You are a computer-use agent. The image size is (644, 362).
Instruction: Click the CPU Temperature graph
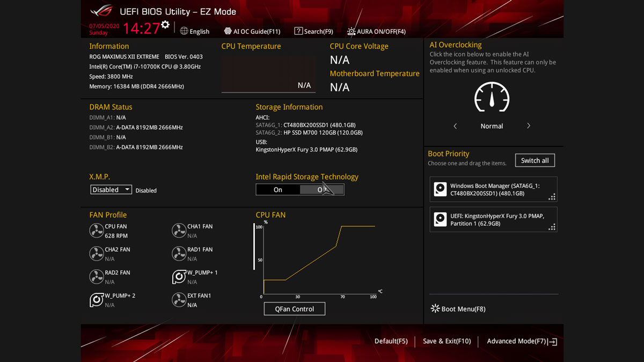pyautogui.click(x=268, y=73)
